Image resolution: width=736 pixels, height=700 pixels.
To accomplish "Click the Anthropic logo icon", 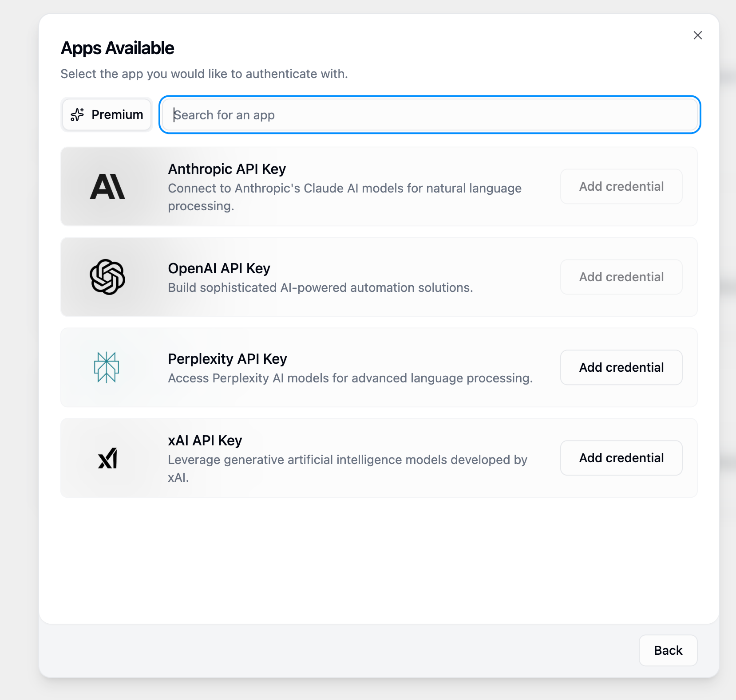I will (x=107, y=187).
